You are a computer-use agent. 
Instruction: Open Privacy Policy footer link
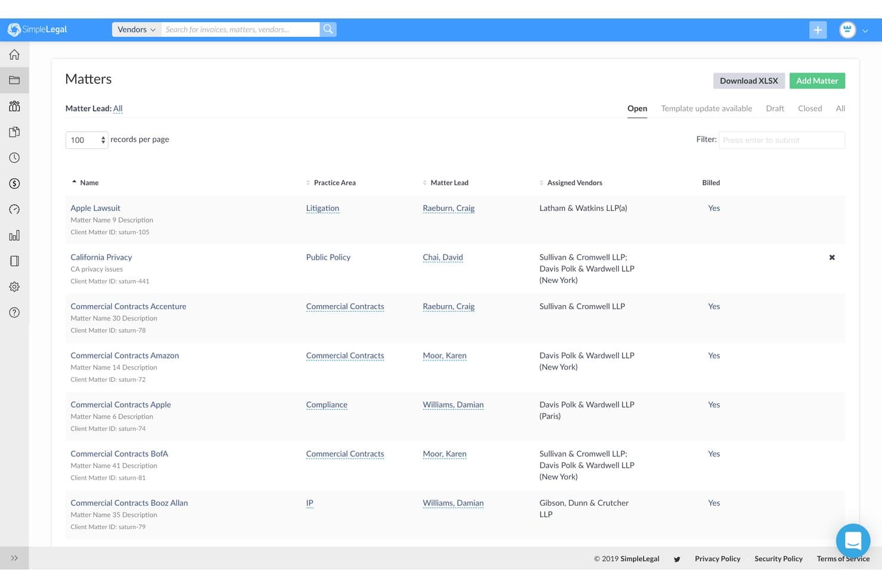tap(718, 559)
